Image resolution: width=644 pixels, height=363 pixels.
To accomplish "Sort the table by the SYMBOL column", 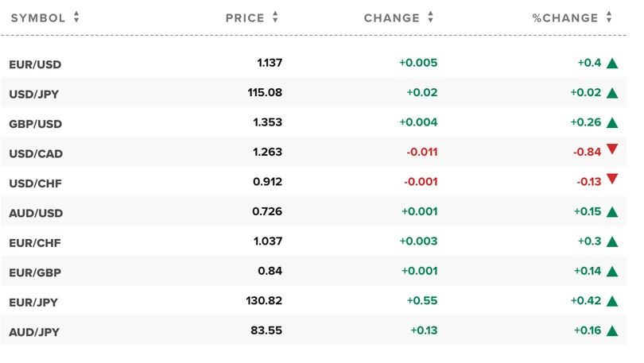I will [x=45, y=17].
